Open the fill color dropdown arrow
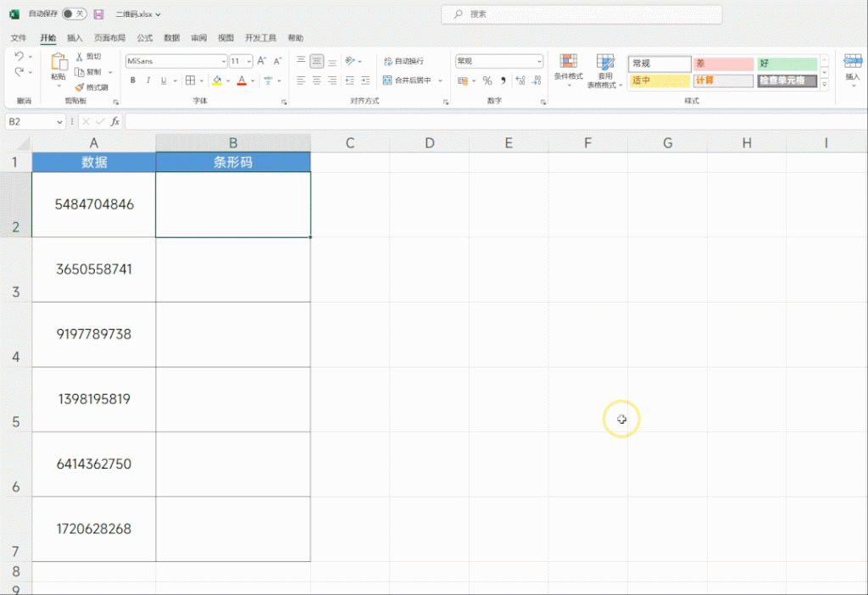Image resolution: width=868 pixels, height=595 pixels. coord(227,81)
